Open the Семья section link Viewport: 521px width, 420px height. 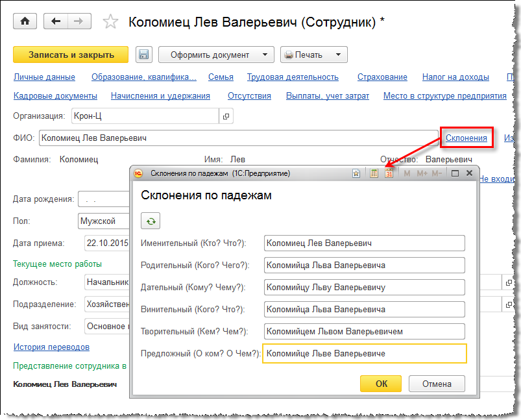coord(221,77)
